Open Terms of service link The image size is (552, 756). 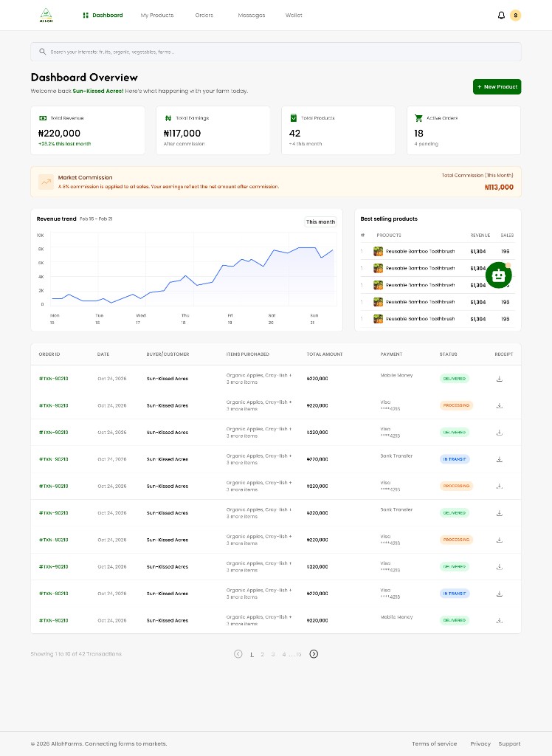[435, 743]
